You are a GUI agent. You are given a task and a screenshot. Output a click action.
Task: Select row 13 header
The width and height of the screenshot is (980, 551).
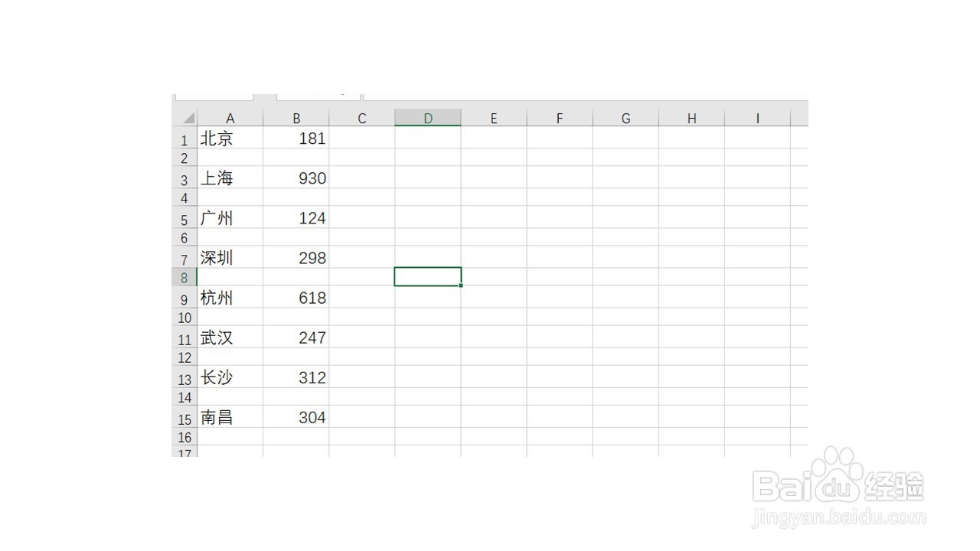point(185,377)
